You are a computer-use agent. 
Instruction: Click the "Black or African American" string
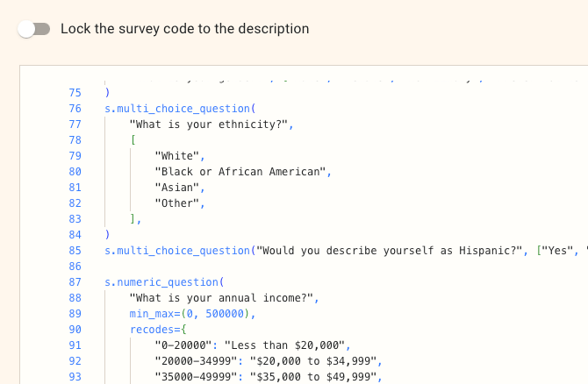pos(240,172)
